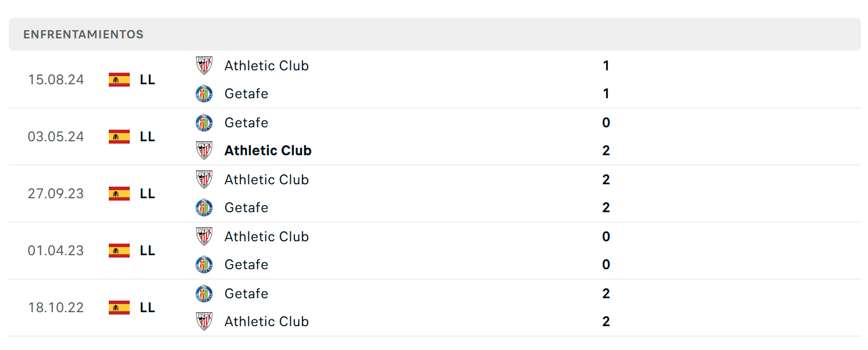Click Getafe crest in 18.10.22 match
The height and width of the screenshot is (350, 868).
pyautogui.click(x=204, y=294)
